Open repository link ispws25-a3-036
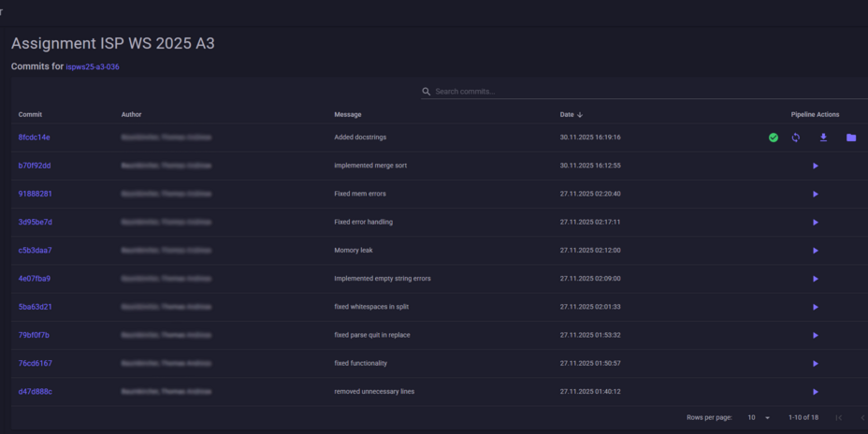The height and width of the screenshot is (434, 868). pos(93,67)
